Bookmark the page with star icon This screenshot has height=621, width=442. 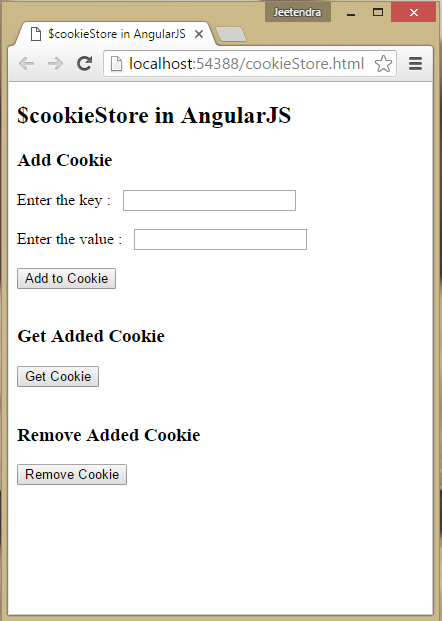tap(383, 63)
